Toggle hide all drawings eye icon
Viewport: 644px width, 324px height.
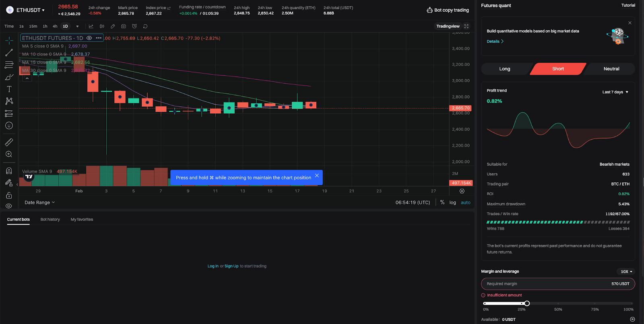point(9,206)
